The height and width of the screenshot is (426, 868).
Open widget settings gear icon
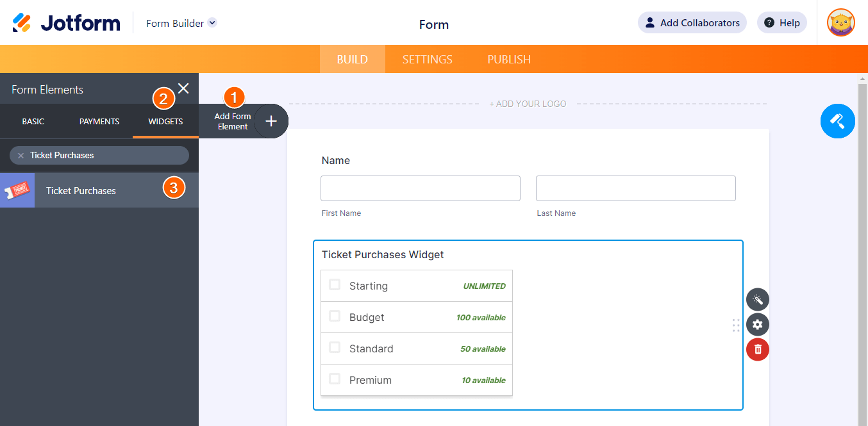pyautogui.click(x=757, y=325)
